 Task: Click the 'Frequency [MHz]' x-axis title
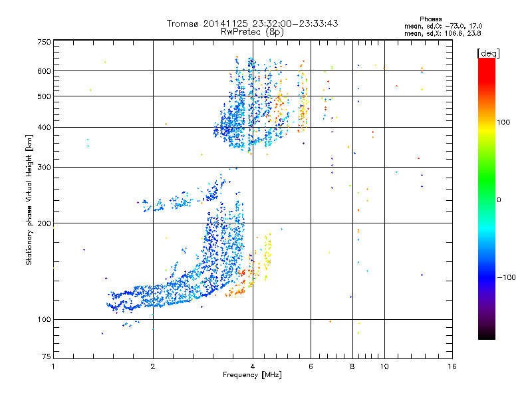click(252, 375)
